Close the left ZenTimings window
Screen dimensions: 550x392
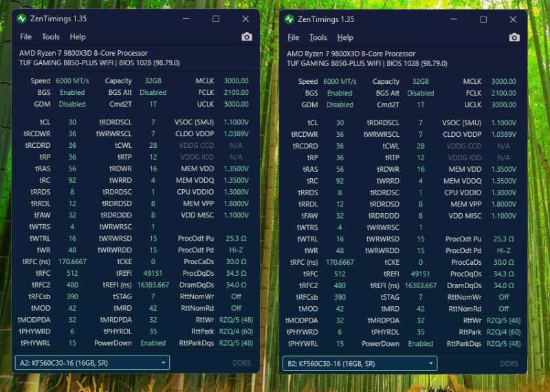tap(245, 19)
